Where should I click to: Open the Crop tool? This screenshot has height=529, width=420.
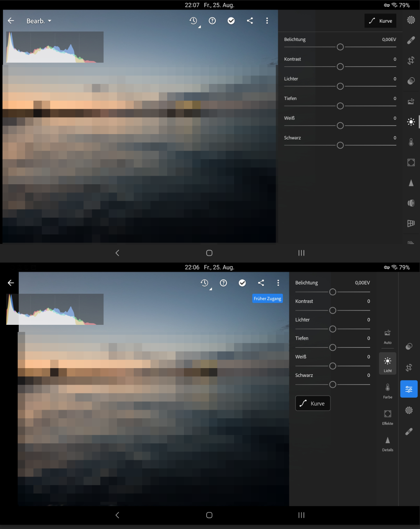411,60
